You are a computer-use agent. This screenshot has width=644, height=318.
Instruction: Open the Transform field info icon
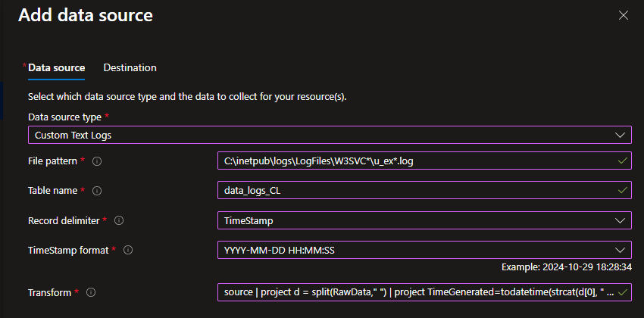pyautogui.click(x=91, y=292)
